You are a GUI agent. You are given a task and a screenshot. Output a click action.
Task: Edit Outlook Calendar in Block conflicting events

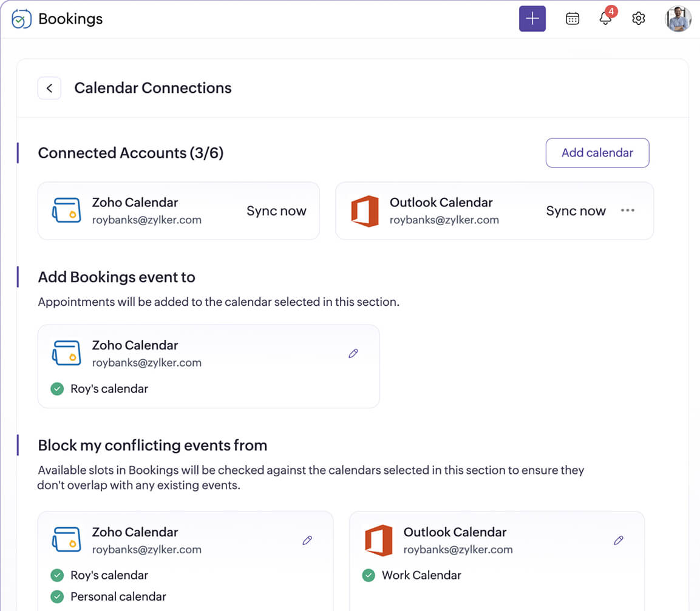pyautogui.click(x=618, y=541)
